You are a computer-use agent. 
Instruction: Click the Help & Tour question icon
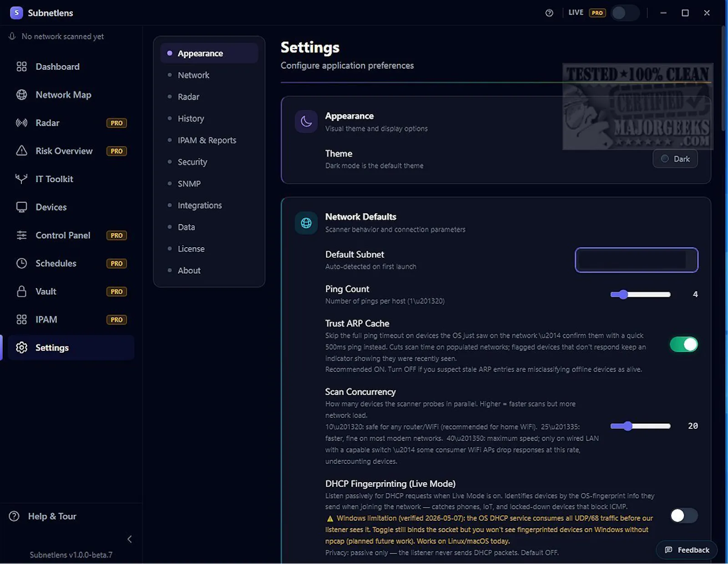[x=14, y=516]
